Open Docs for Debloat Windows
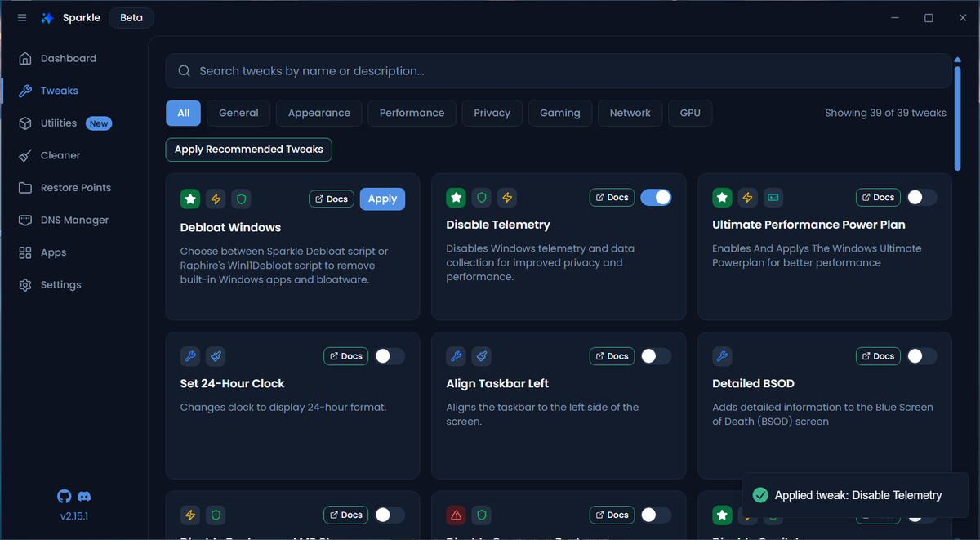 (x=332, y=199)
